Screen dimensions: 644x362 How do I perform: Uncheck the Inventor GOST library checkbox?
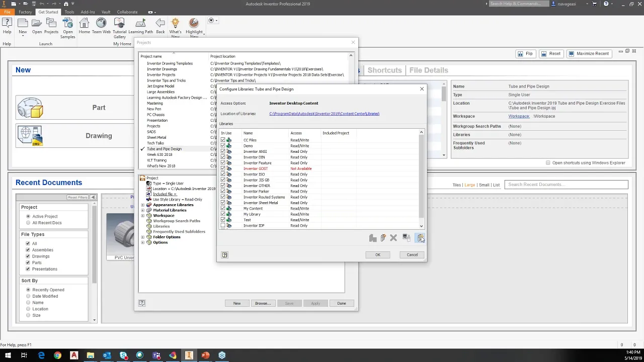point(223,168)
